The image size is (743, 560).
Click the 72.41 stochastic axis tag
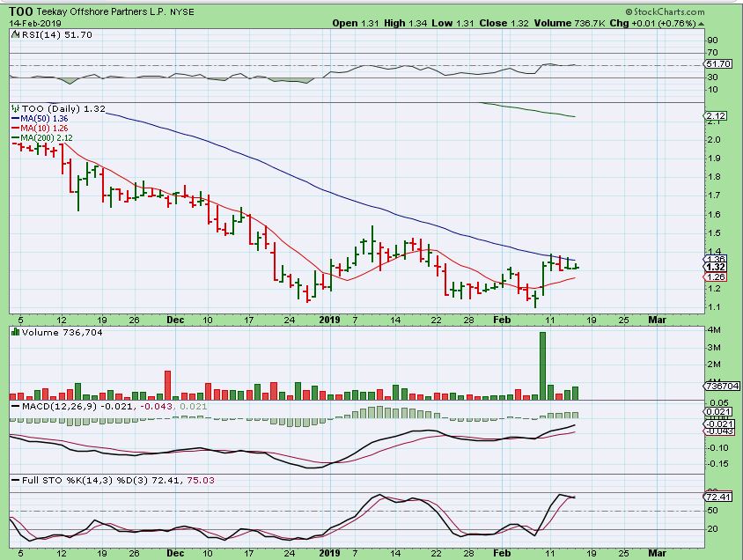719,497
